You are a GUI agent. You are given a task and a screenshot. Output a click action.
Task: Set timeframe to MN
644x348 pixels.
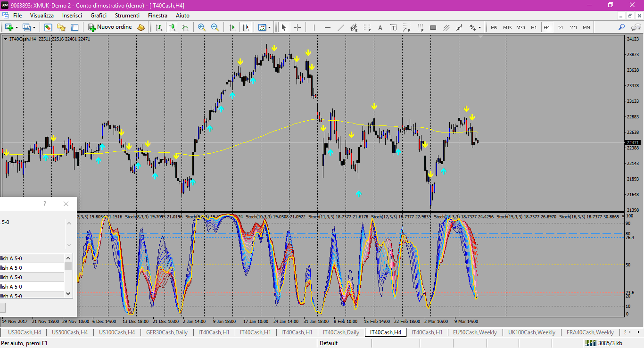click(x=586, y=27)
